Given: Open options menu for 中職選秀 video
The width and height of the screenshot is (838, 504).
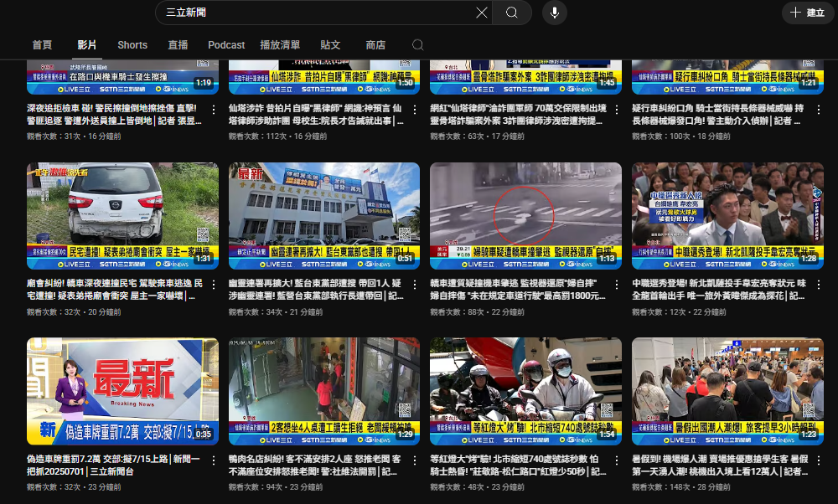Looking at the screenshot, I should coord(818,285).
